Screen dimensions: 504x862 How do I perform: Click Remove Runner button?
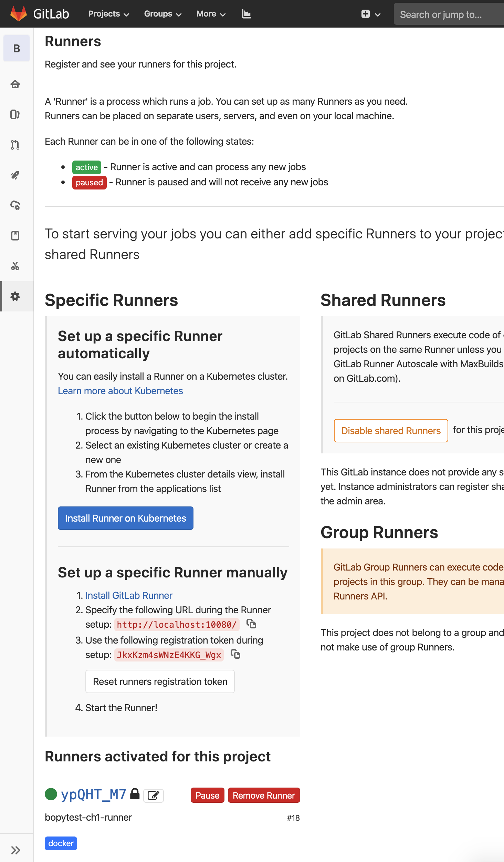[x=264, y=795]
